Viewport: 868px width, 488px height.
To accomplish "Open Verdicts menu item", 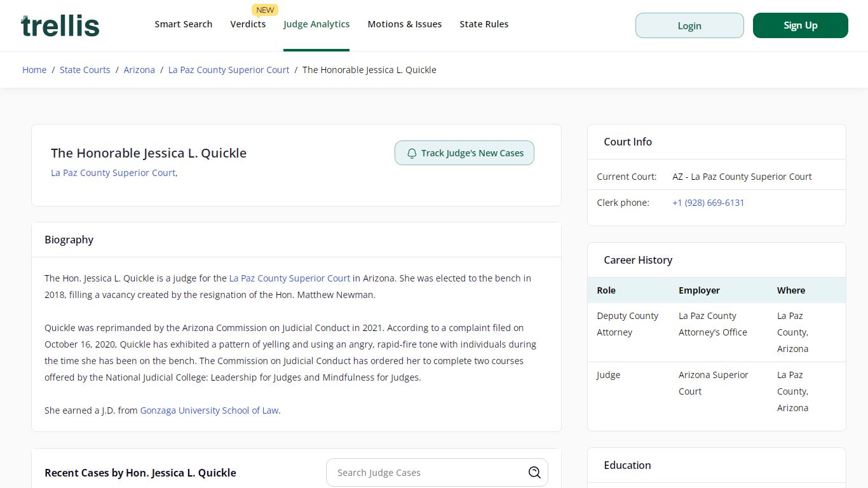I will click(248, 24).
